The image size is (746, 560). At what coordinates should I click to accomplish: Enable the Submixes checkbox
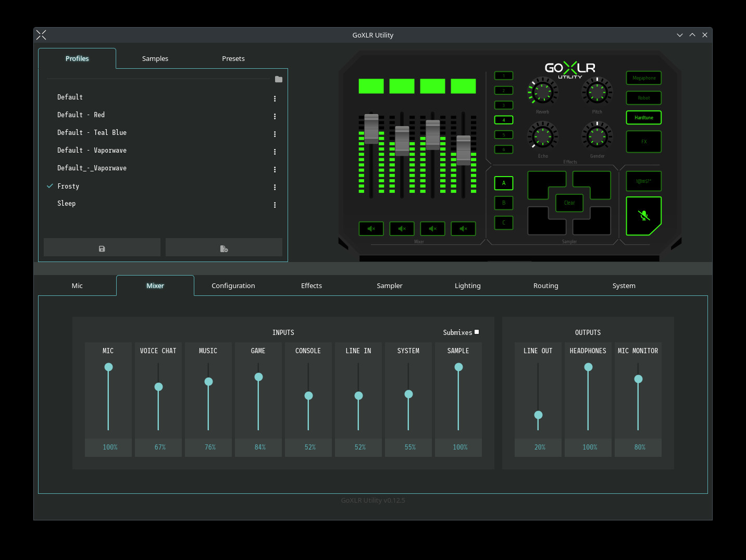pos(477,332)
